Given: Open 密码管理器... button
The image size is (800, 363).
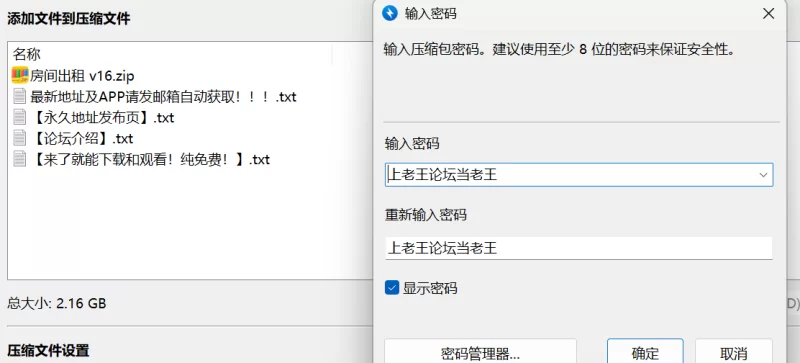Looking at the screenshot, I should [480, 352].
